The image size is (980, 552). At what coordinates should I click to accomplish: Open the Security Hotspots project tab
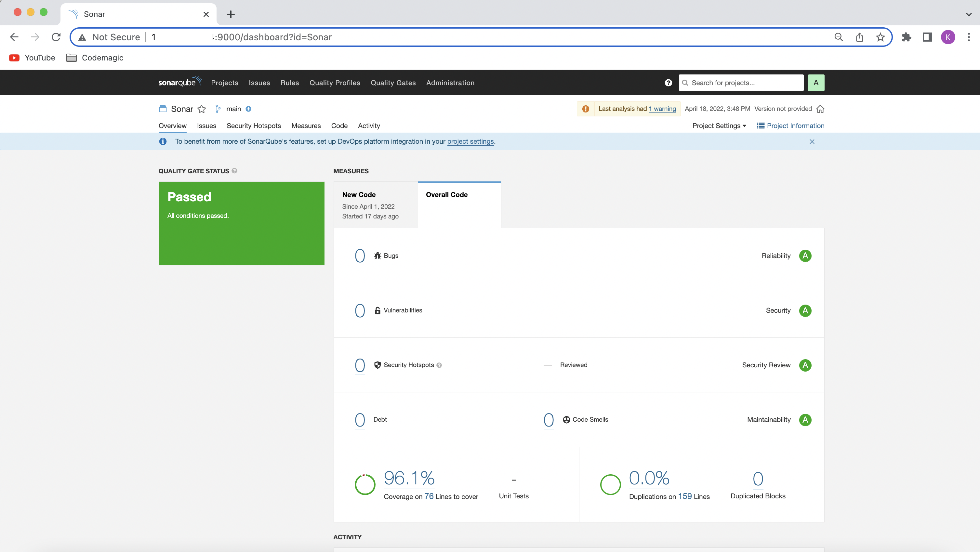253,125
